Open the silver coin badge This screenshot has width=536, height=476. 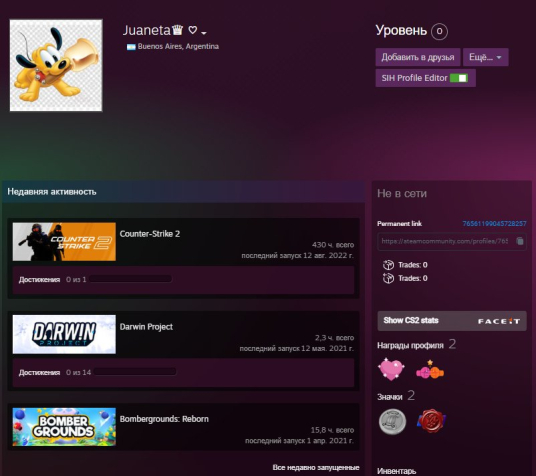pyautogui.click(x=392, y=422)
